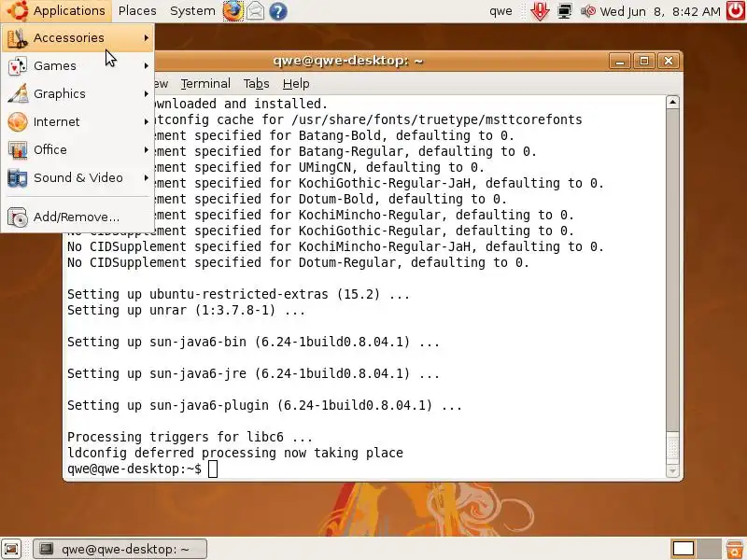Open the Terminal menu in terminal window
747x560 pixels.
205,84
